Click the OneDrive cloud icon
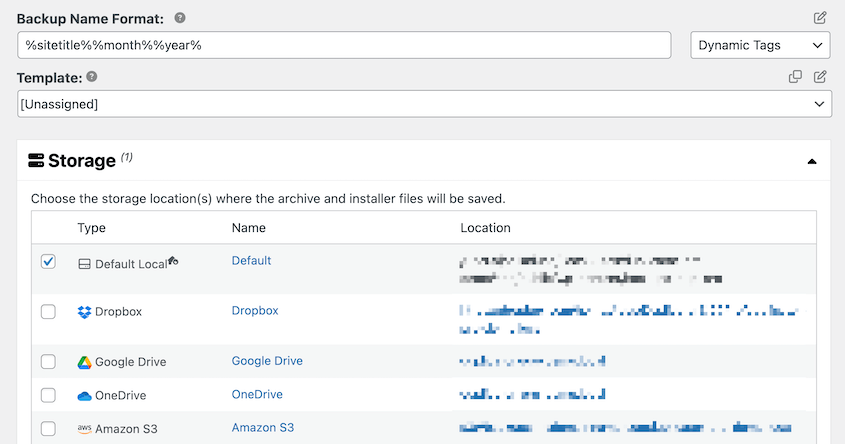Screen dimensions: 845x444 [x=84, y=396]
